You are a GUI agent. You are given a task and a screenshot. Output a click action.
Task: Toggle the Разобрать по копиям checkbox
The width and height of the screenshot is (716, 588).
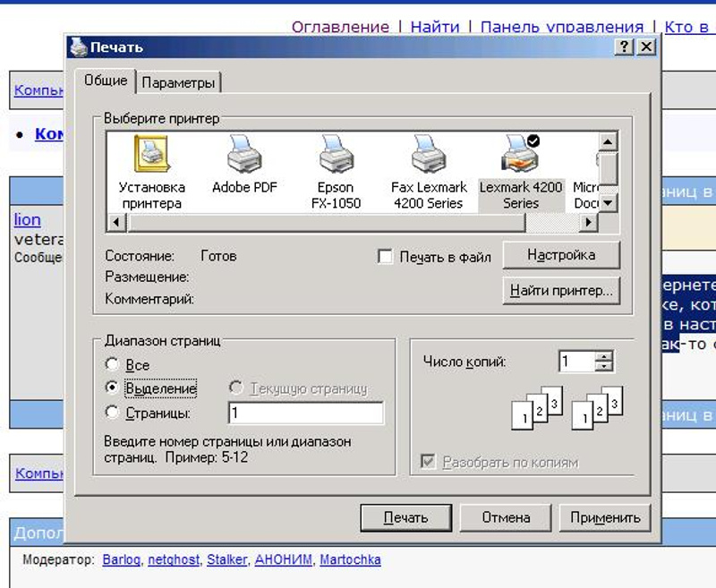coord(428,462)
